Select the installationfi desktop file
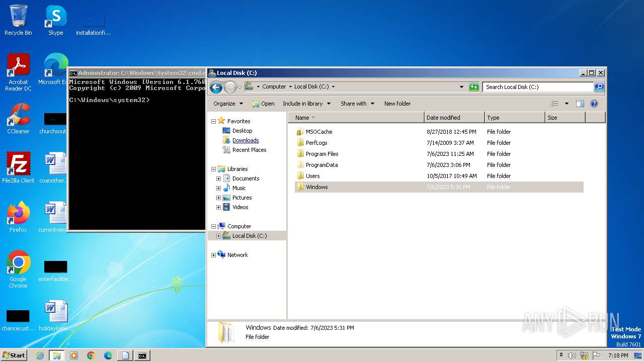This screenshot has height=362, width=644. (x=93, y=23)
